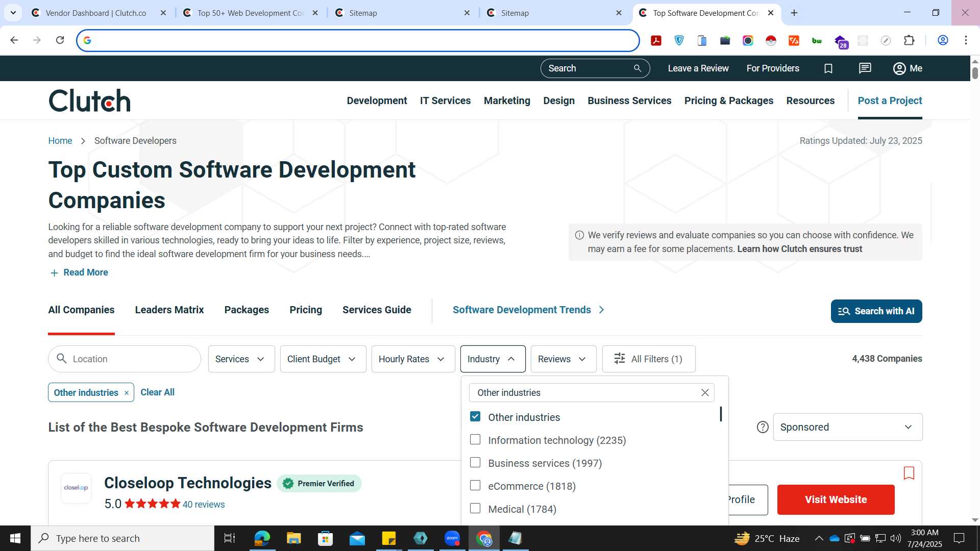Click the Location input field

(x=125, y=359)
